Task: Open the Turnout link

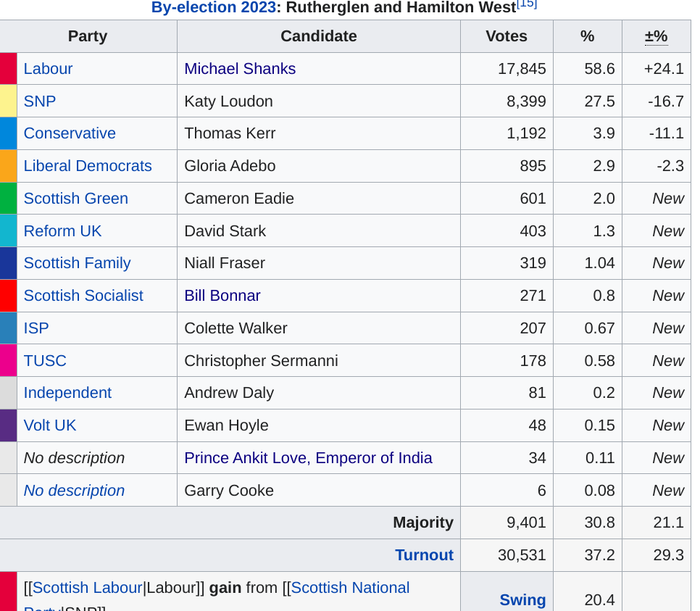Action: [424, 555]
